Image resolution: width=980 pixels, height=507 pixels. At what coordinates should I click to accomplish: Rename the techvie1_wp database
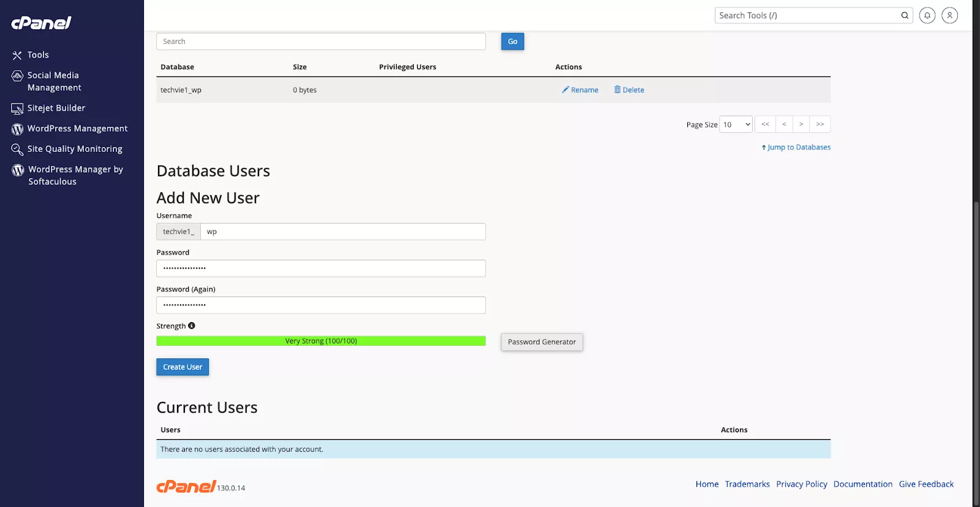(x=580, y=90)
